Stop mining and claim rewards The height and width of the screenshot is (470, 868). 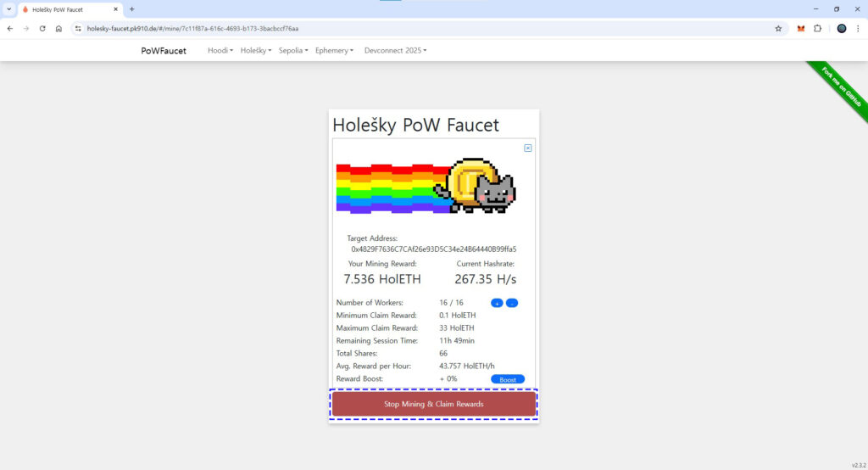pyautogui.click(x=434, y=404)
